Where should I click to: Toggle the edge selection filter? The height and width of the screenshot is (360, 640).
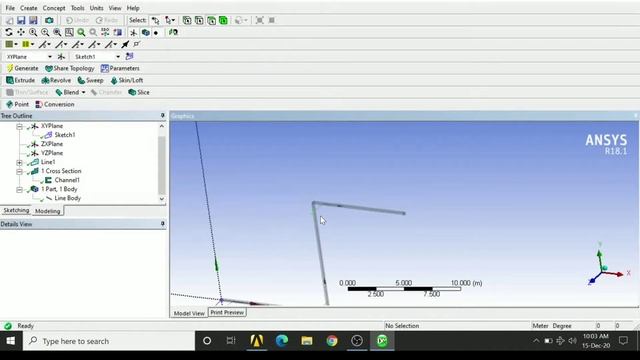(x=199, y=20)
